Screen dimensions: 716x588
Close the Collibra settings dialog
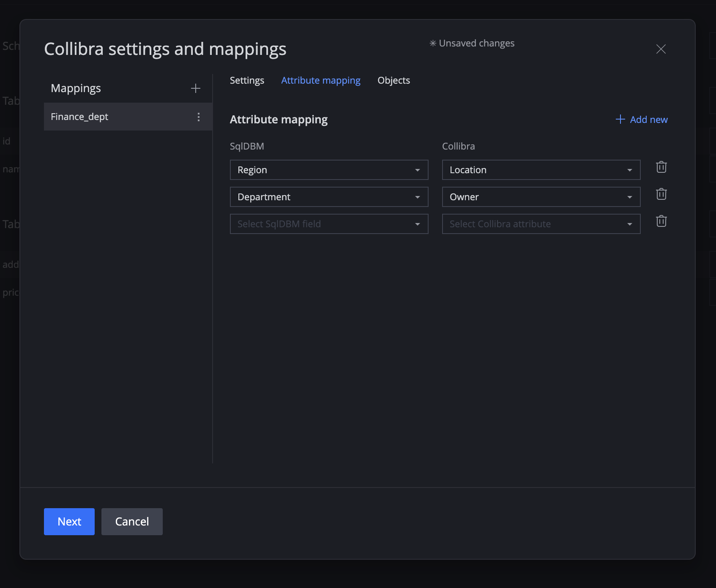pos(661,49)
